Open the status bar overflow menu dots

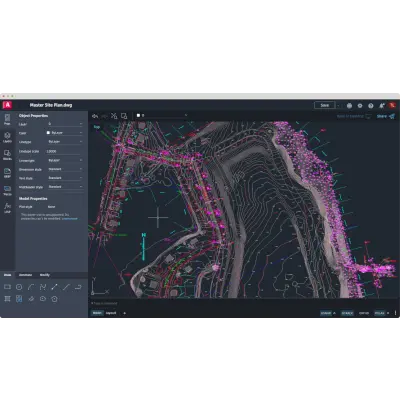point(395,313)
